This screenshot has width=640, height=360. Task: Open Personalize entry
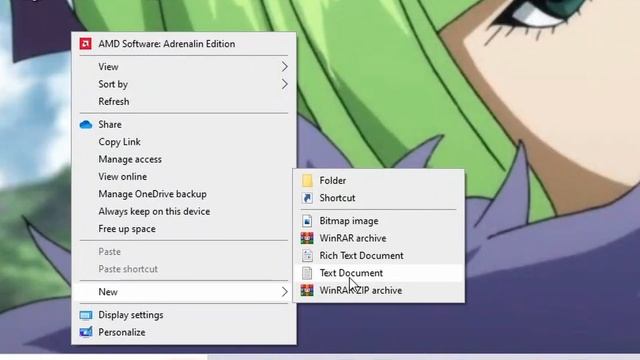[184, 332]
